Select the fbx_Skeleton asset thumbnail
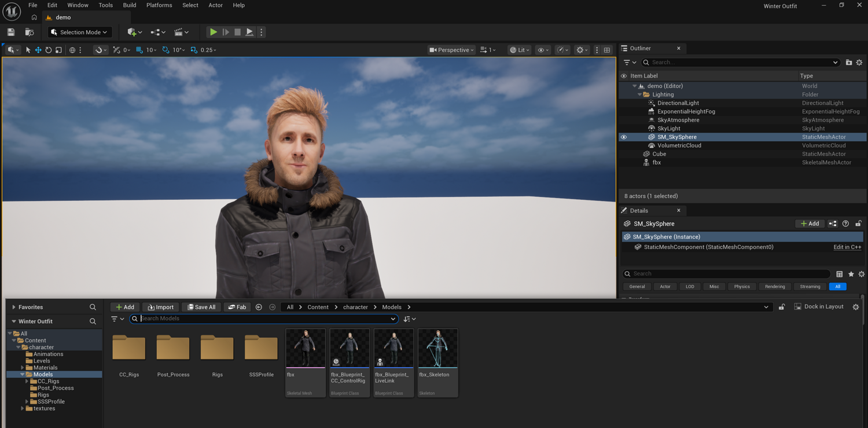 pos(438,349)
